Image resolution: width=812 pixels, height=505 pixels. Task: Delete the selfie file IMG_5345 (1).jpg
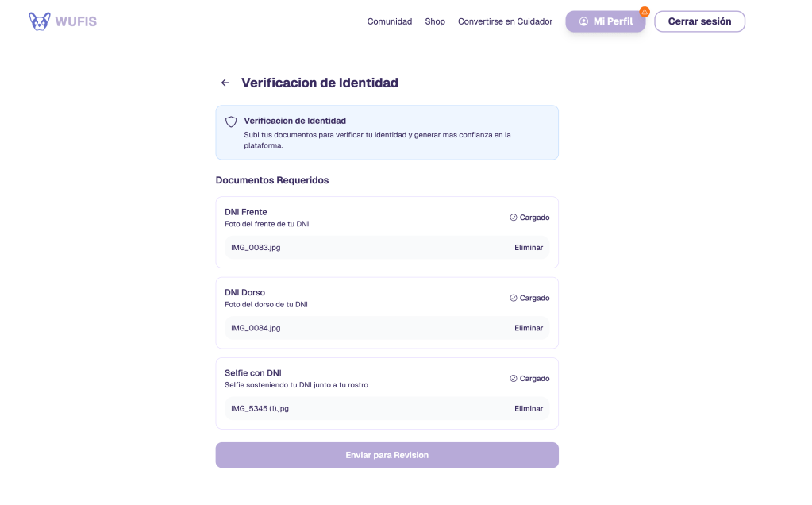(x=529, y=409)
